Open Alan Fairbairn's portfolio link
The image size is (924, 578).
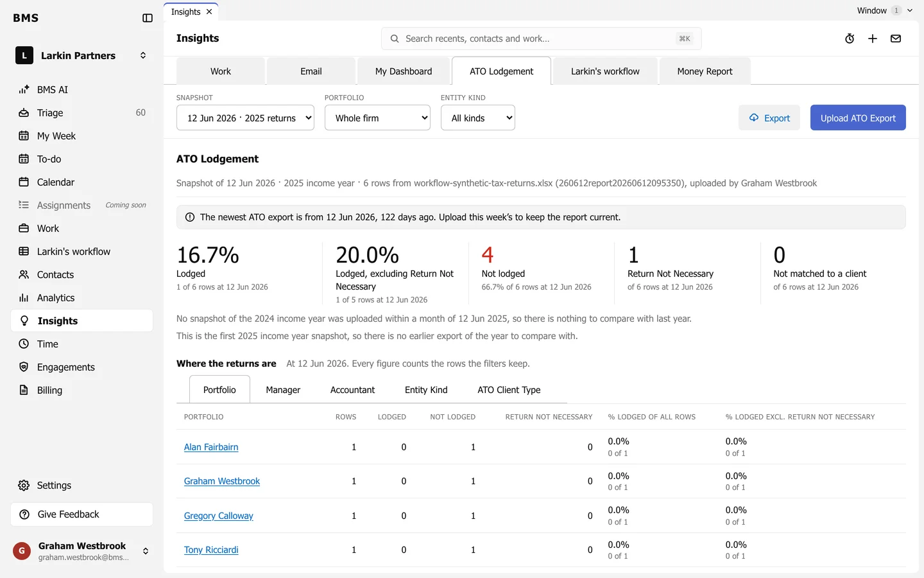click(211, 447)
